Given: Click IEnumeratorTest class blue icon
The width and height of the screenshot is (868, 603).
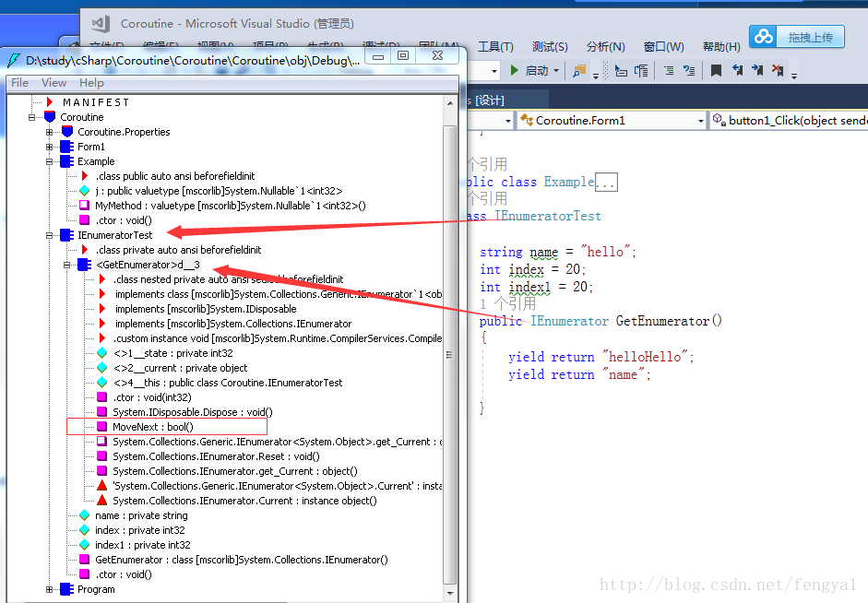Looking at the screenshot, I should (67, 235).
